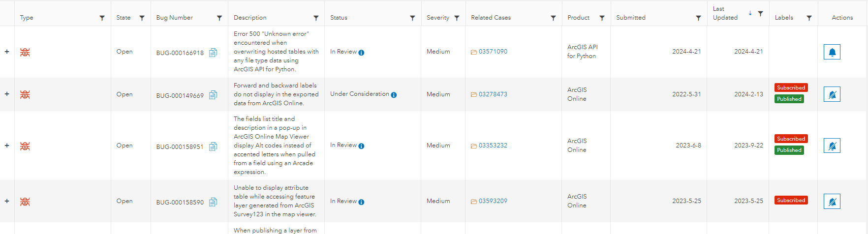Image resolution: width=868 pixels, height=234 pixels.
Task: Open Status column filter dropdown
Action: point(412,18)
